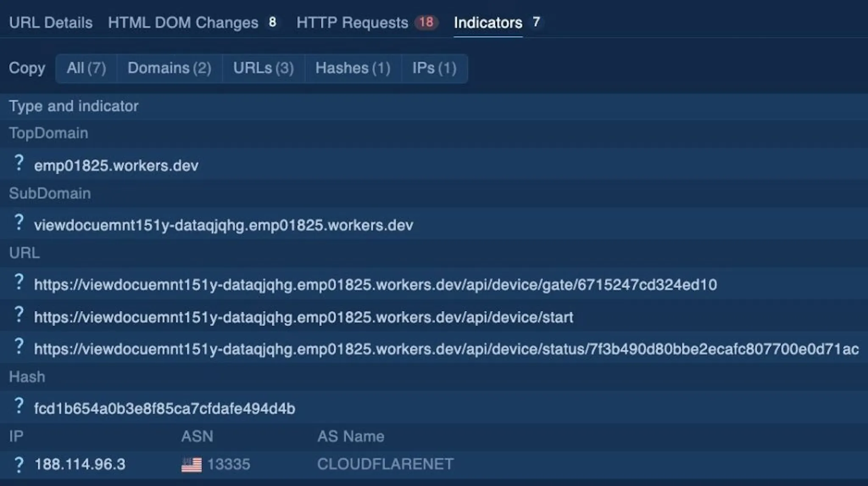
Task: Click the Hash section label
Action: click(27, 377)
